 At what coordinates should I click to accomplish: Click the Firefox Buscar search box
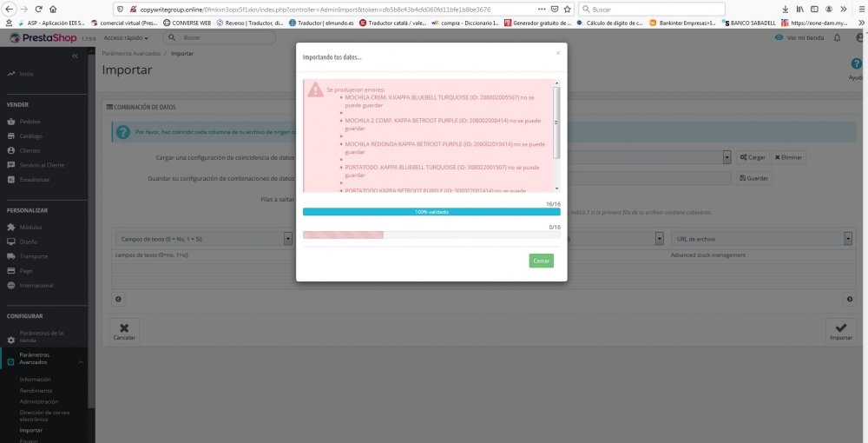pos(652,9)
